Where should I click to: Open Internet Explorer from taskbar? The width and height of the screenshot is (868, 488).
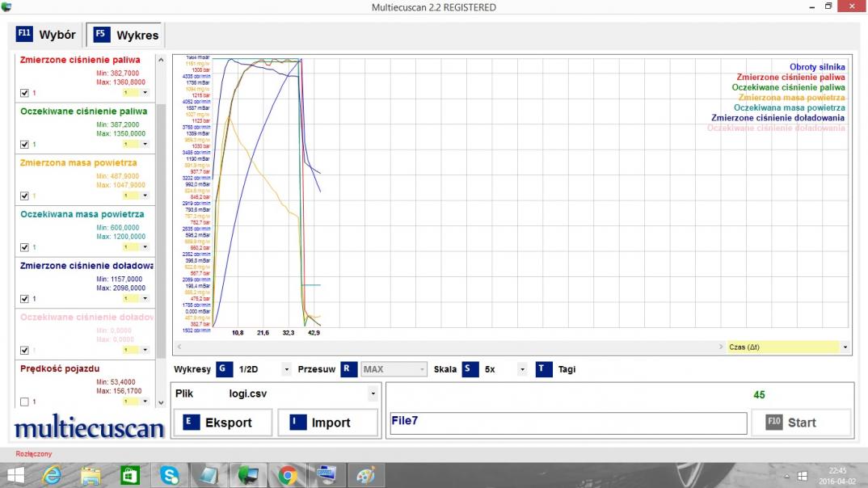click(52, 475)
